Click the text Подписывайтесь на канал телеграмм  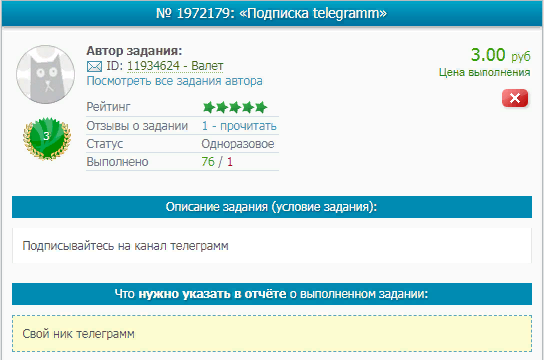126,246
